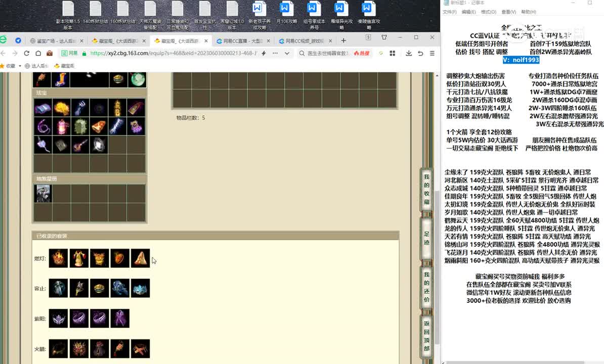Open Notepad 查看(V) menu
The image size is (604, 364).
pyautogui.click(x=508, y=12)
